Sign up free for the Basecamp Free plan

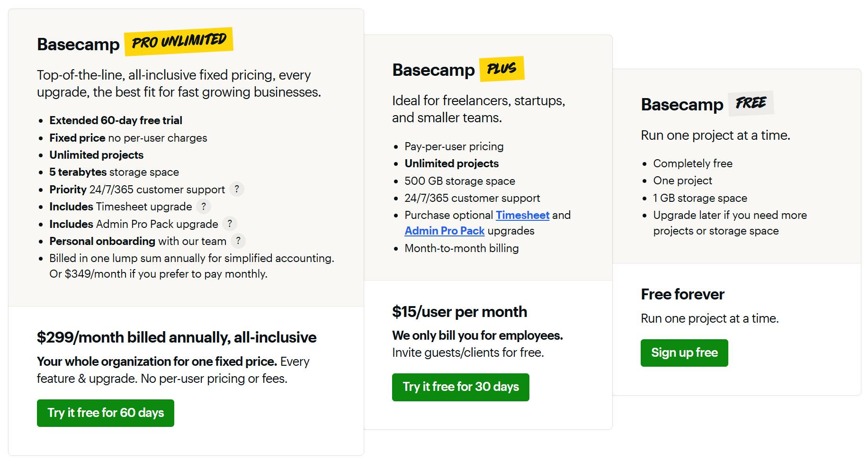tap(684, 353)
